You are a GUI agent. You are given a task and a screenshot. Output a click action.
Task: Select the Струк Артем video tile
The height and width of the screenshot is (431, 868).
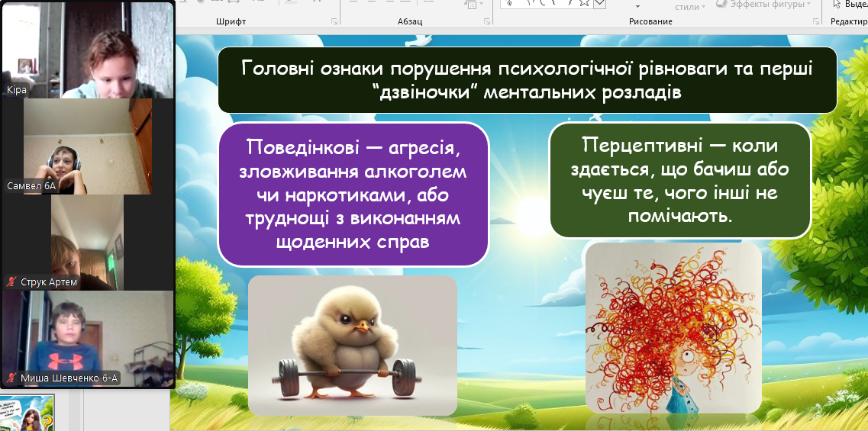coord(88,243)
